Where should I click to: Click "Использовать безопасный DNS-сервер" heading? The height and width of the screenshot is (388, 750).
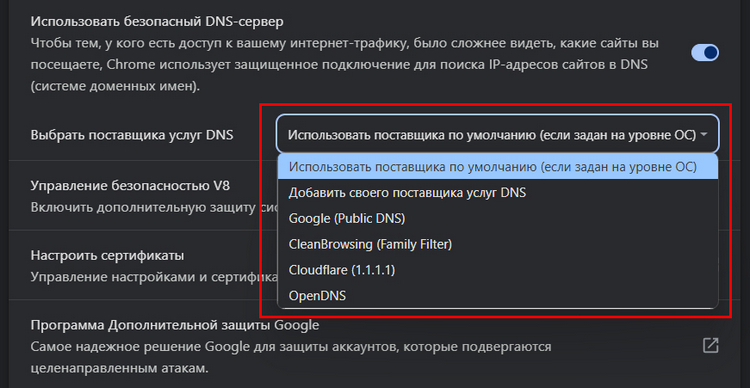157,21
